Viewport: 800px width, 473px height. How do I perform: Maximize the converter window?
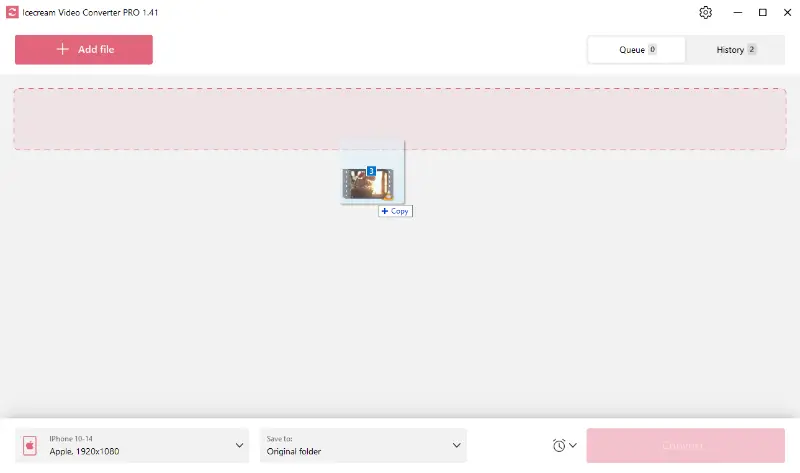[763, 12]
